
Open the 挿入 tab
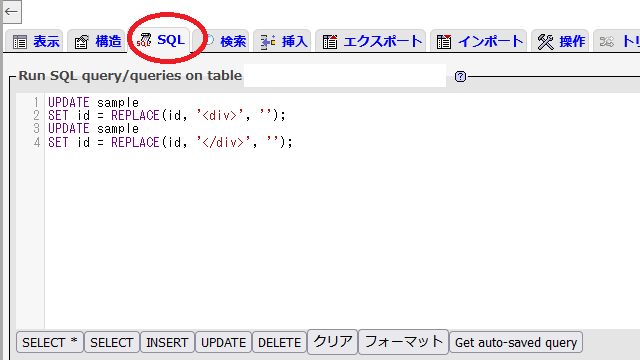(x=283, y=41)
